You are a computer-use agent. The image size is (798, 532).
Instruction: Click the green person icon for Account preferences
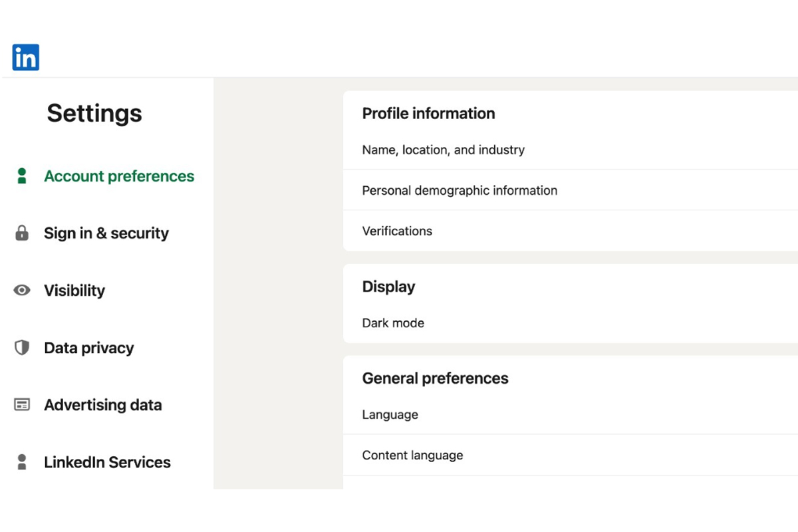coord(22,176)
